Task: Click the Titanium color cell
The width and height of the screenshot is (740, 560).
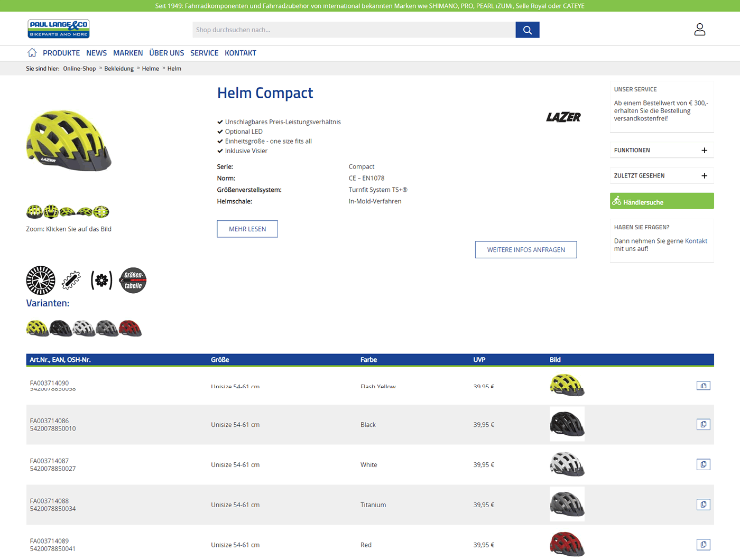Action: 373,505
